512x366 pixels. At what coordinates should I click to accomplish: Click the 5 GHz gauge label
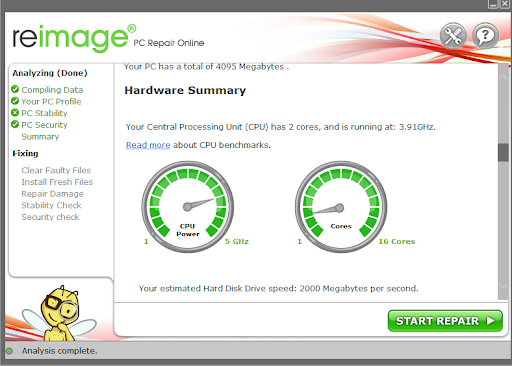(x=237, y=241)
